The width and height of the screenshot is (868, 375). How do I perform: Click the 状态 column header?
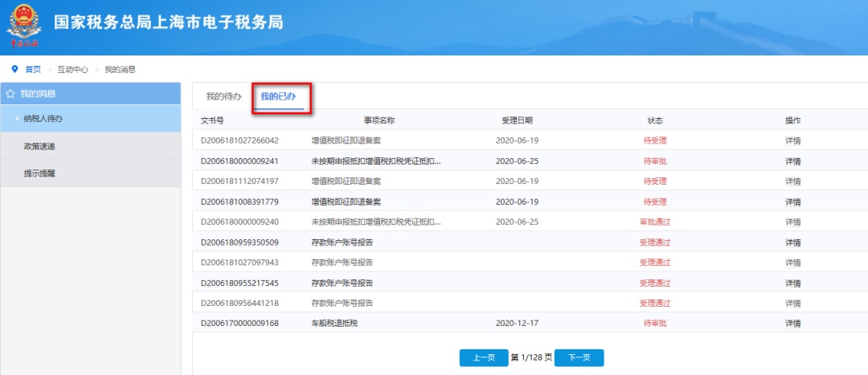[x=655, y=120]
